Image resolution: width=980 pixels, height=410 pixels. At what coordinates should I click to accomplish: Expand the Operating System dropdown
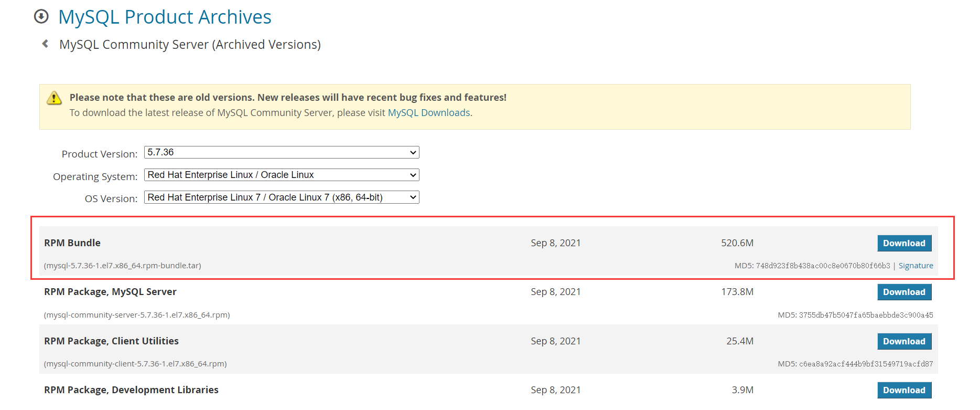tap(282, 175)
